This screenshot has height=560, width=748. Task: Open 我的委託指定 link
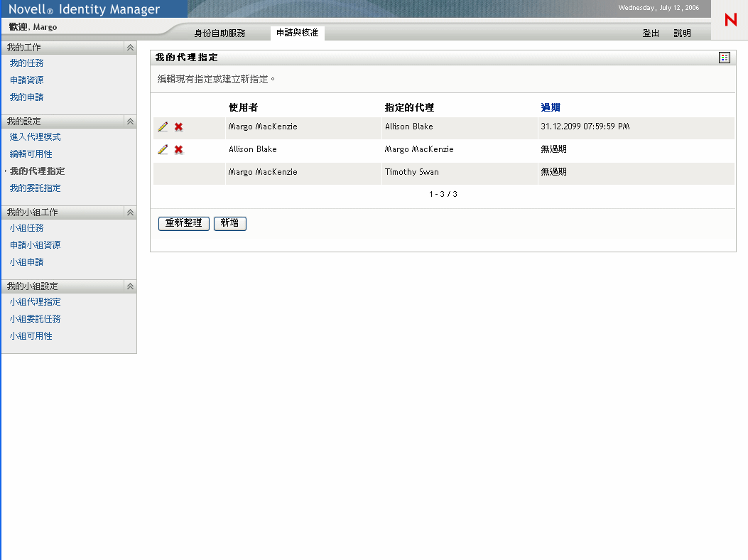tap(36, 188)
